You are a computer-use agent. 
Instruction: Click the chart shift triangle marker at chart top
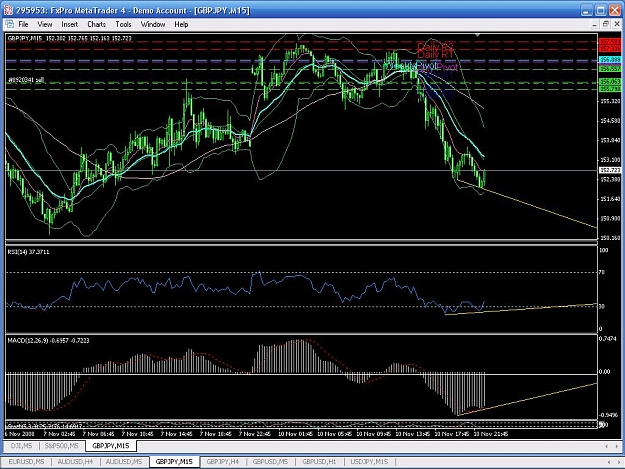click(x=478, y=35)
